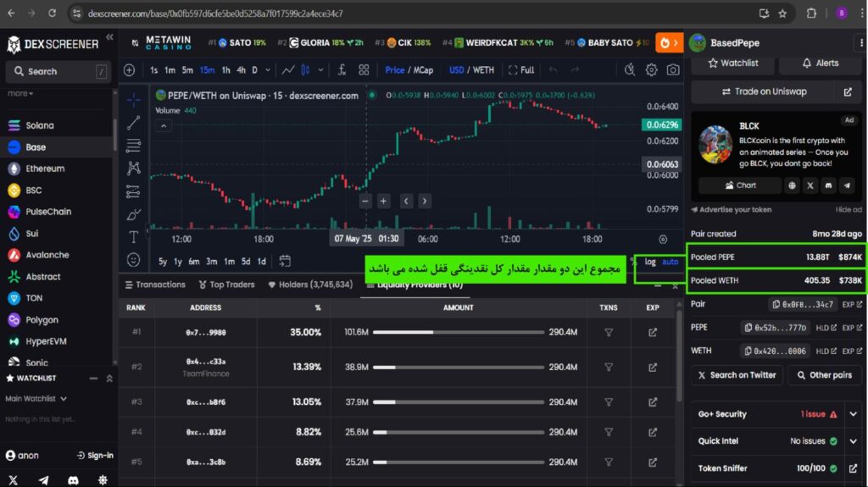Open the Fibonacci retracement tool
The image size is (868, 487).
click(133, 146)
